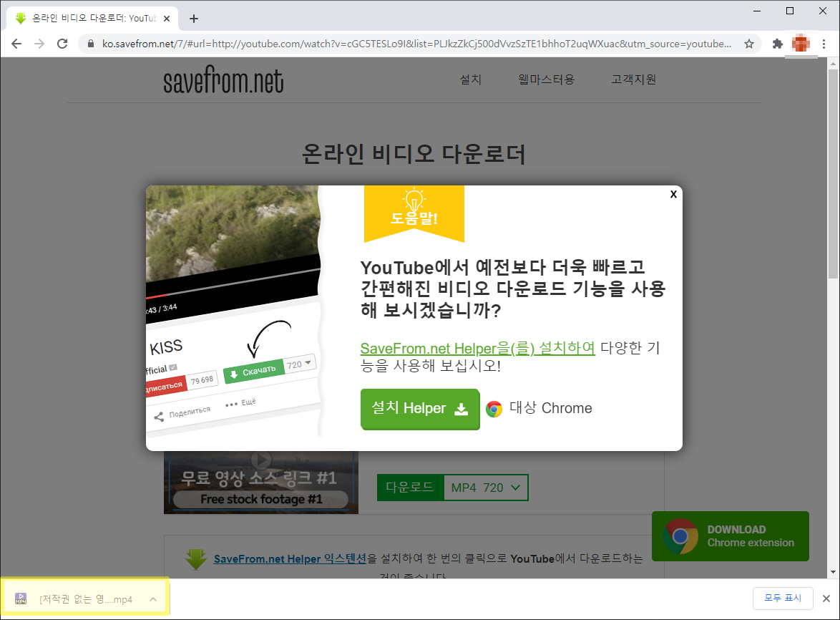The width and height of the screenshot is (840, 620).
Task: Click the popup's KISS video preview image
Action: click(233, 312)
